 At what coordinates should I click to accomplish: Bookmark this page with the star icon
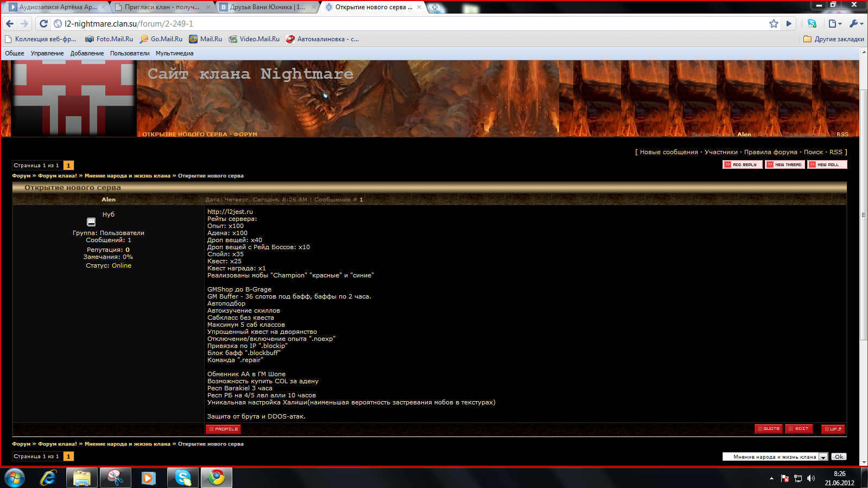point(774,23)
